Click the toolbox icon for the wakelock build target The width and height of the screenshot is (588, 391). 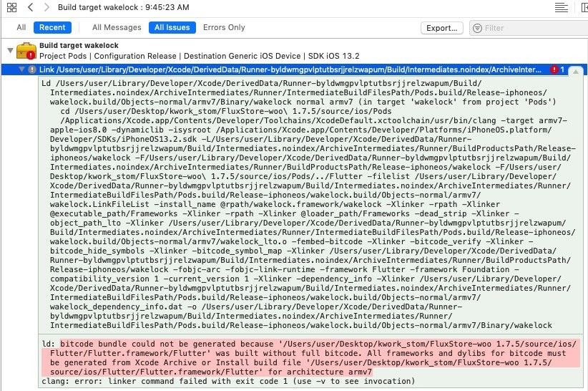tap(26, 51)
